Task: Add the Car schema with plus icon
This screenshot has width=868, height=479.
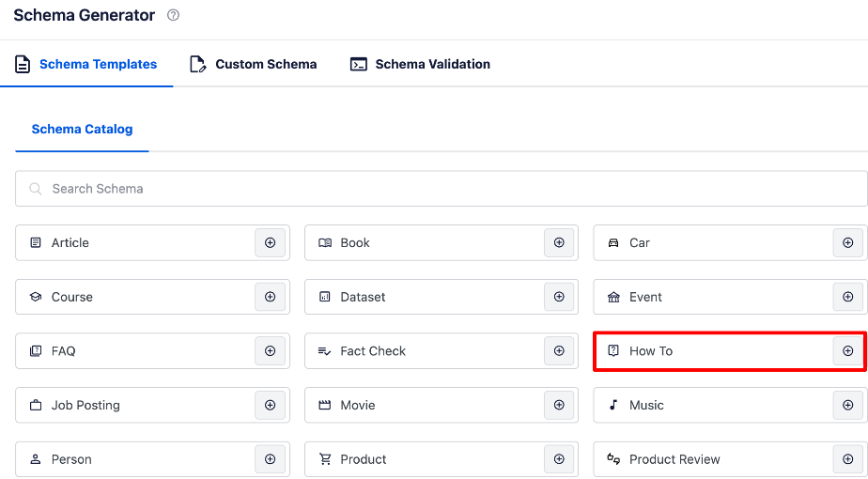Action: click(848, 242)
